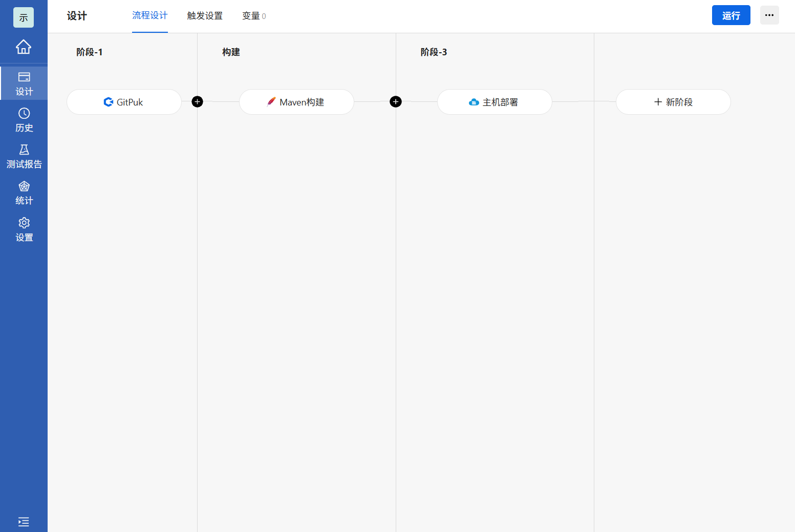The image size is (795, 532).
Task: Open the 历史 history section
Action: point(24,120)
